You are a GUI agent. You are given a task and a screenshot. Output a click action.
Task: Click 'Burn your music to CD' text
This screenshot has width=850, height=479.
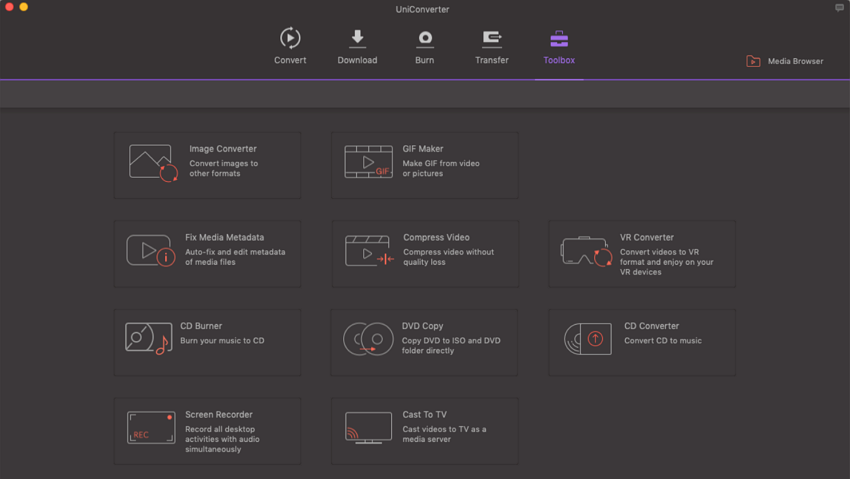click(222, 341)
